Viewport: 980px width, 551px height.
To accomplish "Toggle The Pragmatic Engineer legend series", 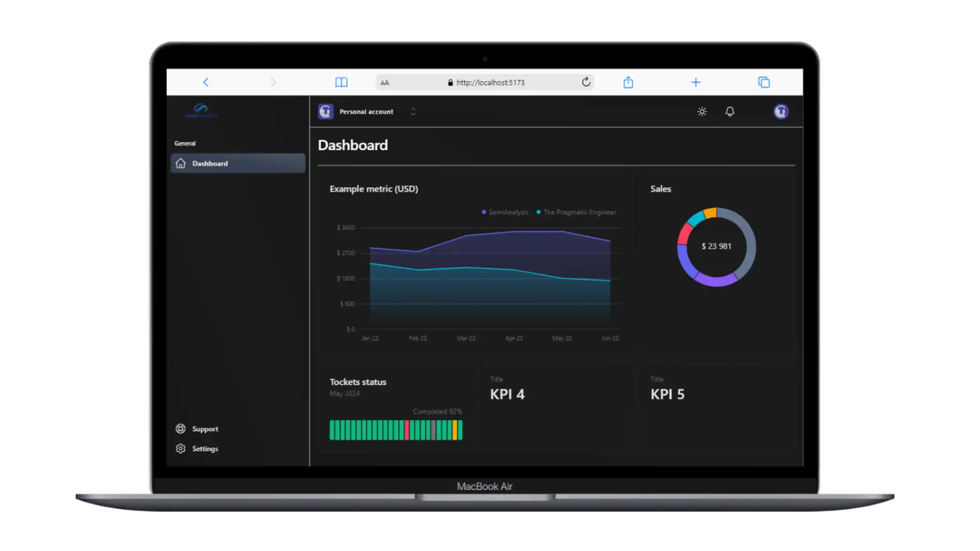I will click(576, 212).
